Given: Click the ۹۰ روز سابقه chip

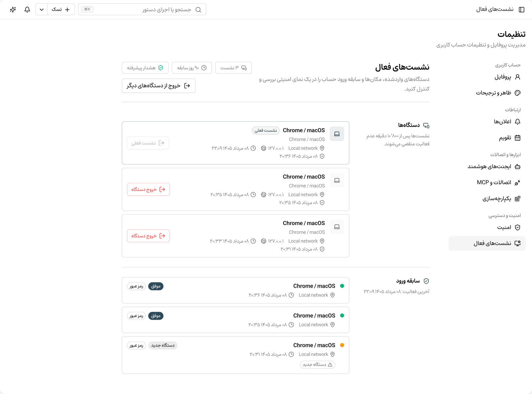Looking at the screenshot, I should (192, 68).
